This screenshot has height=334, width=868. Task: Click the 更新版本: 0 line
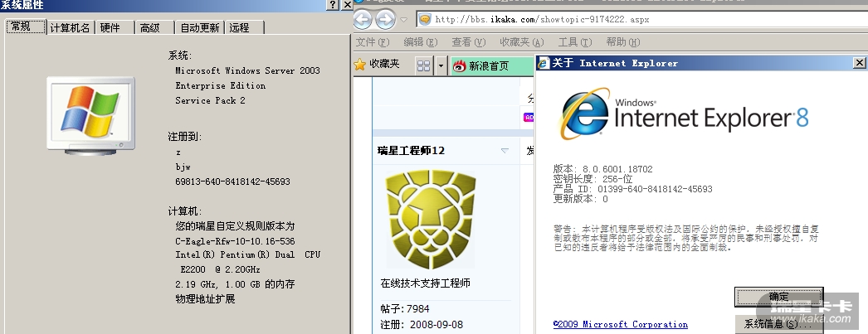coord(580,199)
